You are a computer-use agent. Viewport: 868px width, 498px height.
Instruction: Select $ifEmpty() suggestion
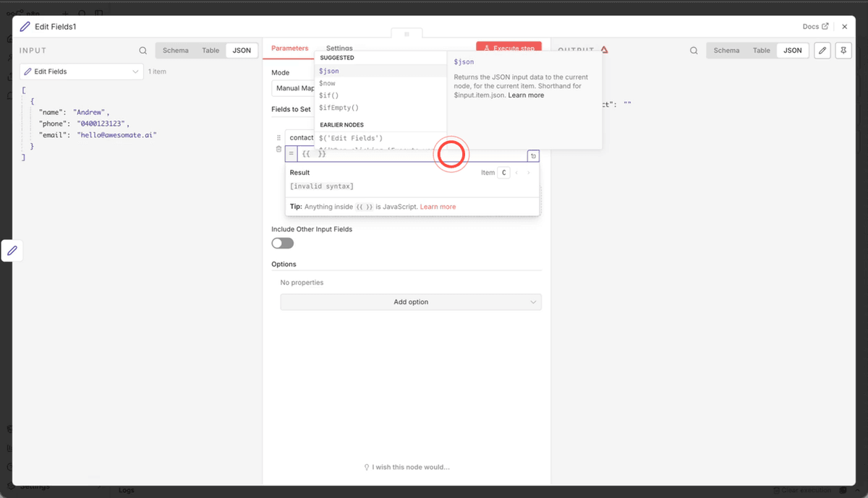coord(380,108)
